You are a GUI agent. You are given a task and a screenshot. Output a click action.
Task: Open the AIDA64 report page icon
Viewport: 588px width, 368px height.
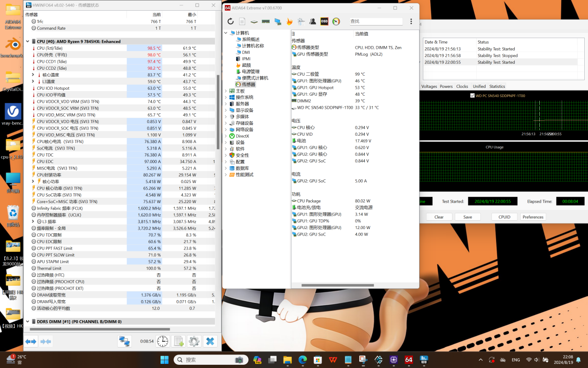click(x=242, y=21)
